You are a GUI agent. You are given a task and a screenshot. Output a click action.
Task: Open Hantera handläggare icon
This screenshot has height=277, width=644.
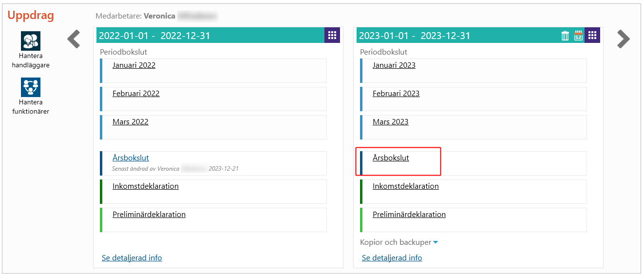tap(31, 41)
